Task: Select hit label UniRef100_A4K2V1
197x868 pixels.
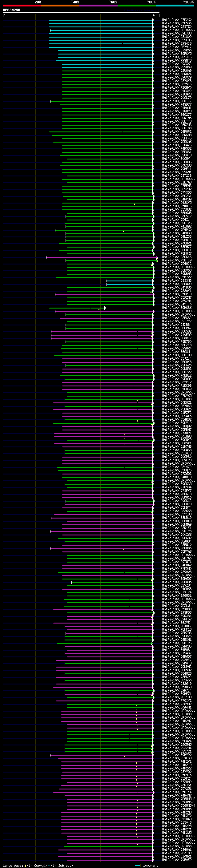Action: tap(177, 761)
